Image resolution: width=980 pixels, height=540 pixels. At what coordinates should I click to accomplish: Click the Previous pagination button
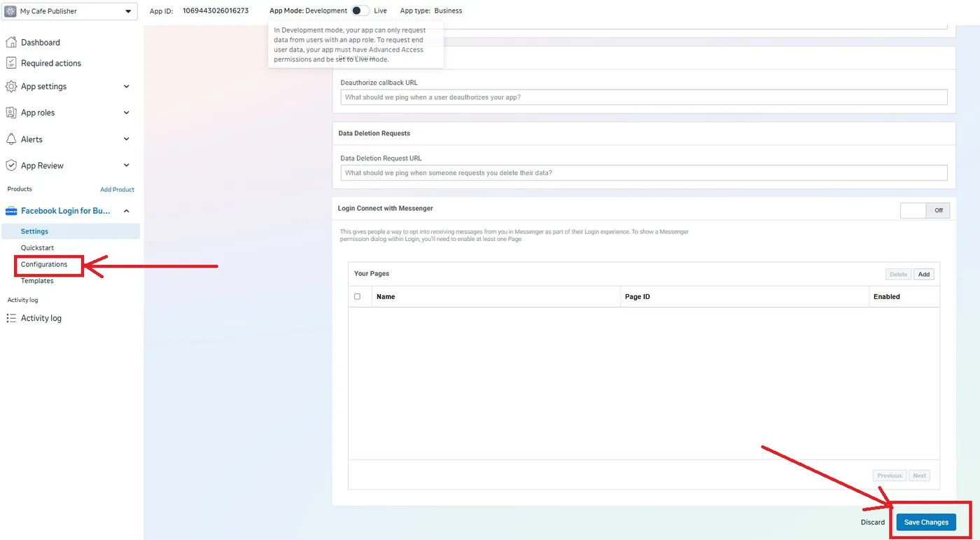890,476
